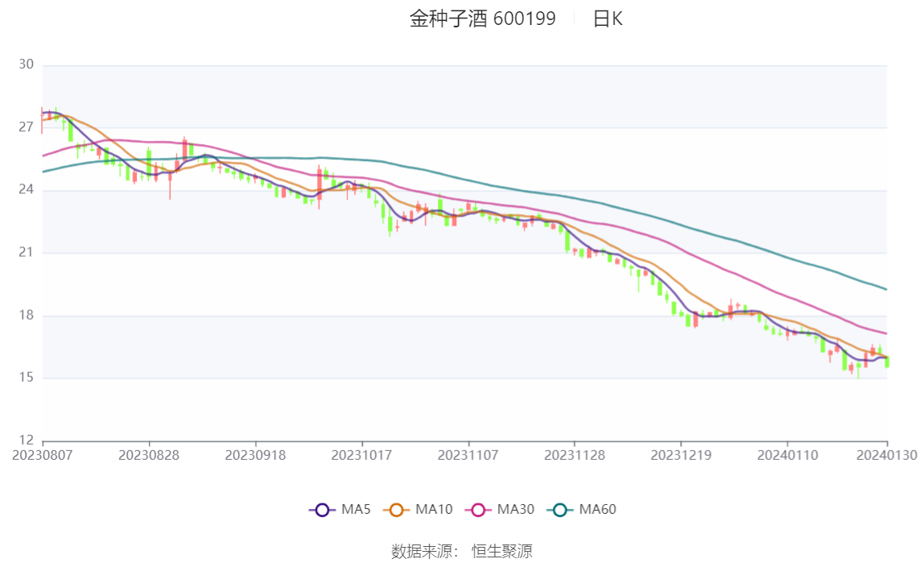Image resolution: width=924 pixels, height=563 pixels.
Task: Open the 恒生聚源 data source text
Action: (501, 551)
